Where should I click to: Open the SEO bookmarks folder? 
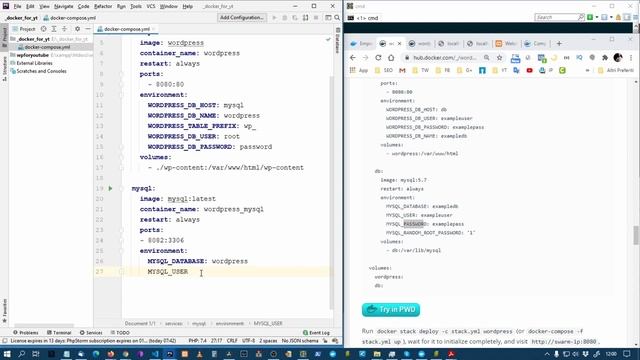coord(384,70)
